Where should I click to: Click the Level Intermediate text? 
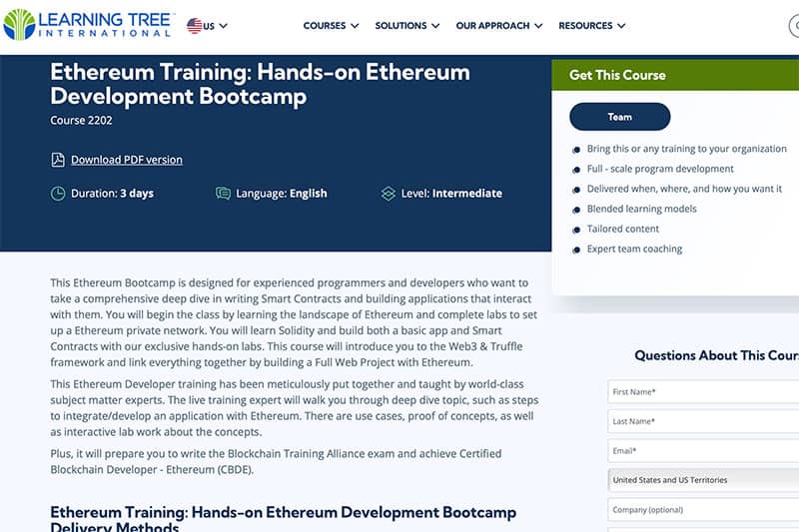451,194
